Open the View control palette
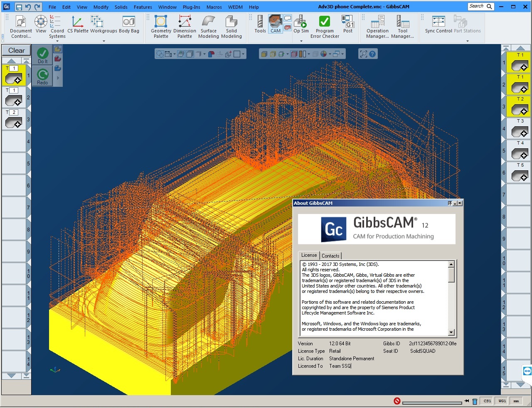Viewport: 532px width, 408px height. (41, 25)
